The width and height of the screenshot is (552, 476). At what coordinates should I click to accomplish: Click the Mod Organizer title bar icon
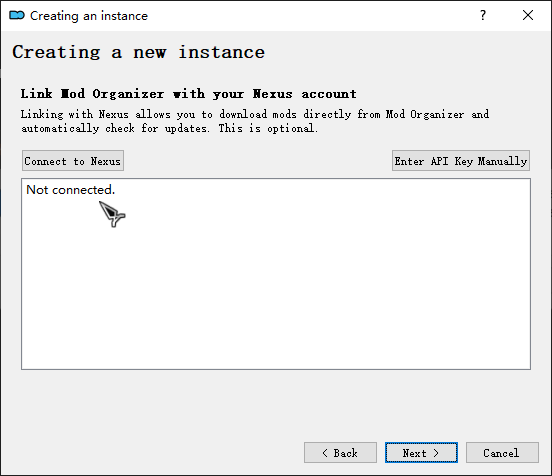(x=17, y=15)
